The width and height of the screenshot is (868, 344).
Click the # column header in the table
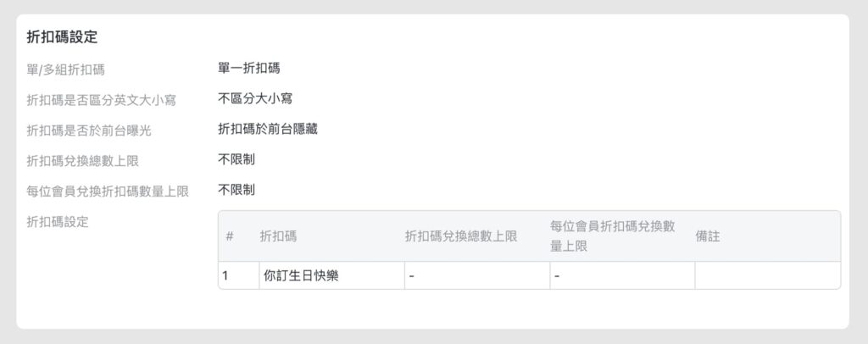pos(230,236)
